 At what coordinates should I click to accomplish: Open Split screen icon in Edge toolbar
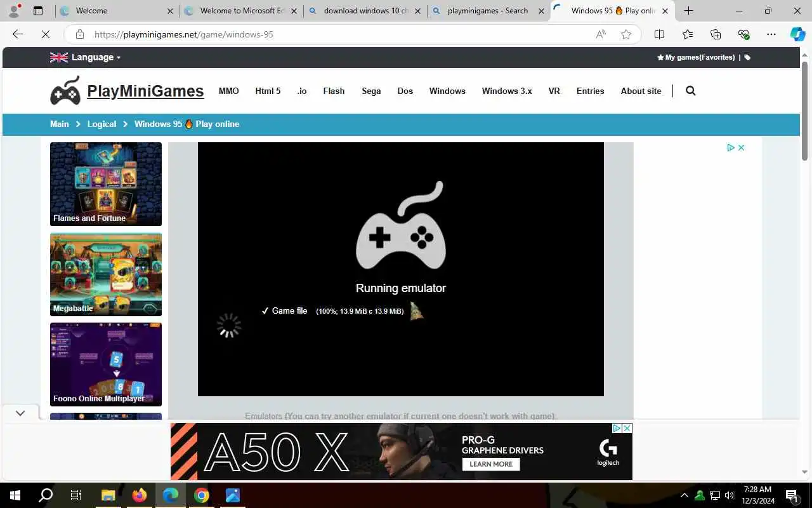[x=659, y=34]
